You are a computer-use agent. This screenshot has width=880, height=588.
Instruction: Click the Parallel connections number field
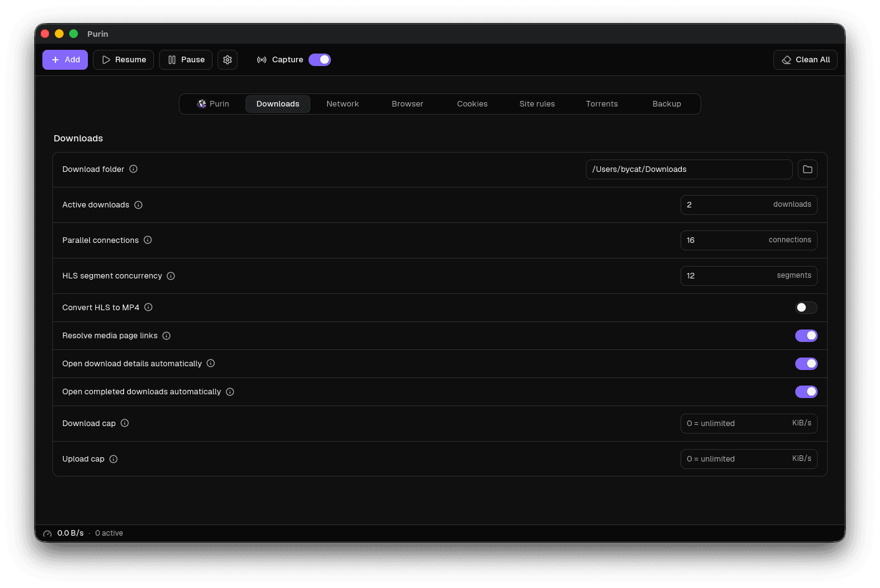point(749,240)
